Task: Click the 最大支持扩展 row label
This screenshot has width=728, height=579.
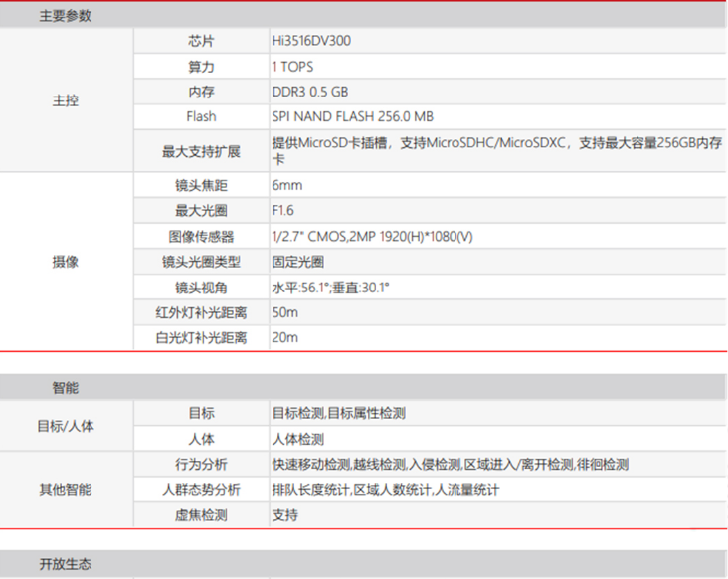Action: 201,151
